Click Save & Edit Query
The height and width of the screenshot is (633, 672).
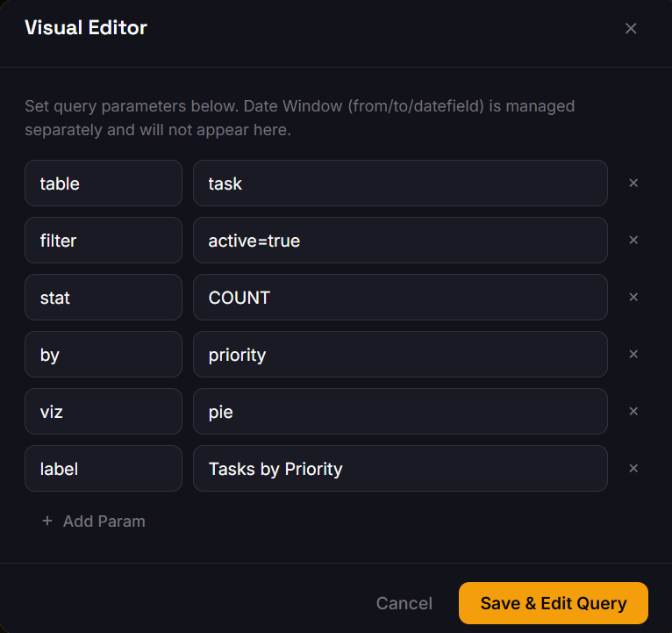(x=554, y=603)
